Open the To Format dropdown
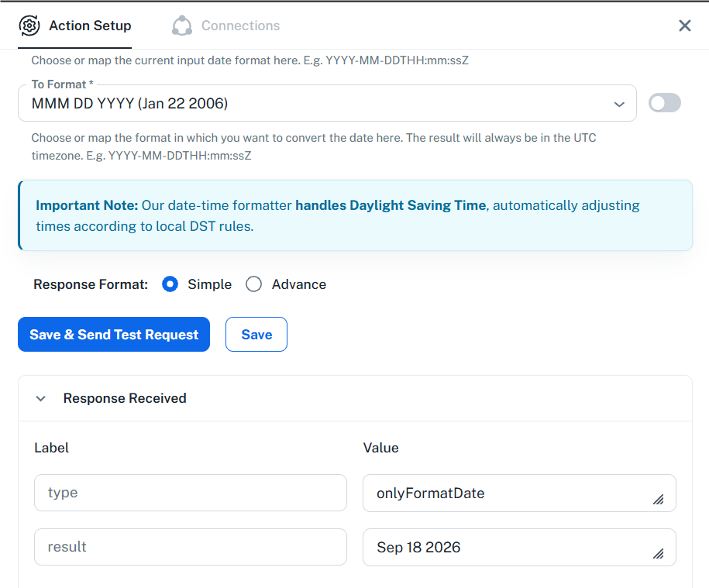709x588 pixels. click(x=327, y=103)
